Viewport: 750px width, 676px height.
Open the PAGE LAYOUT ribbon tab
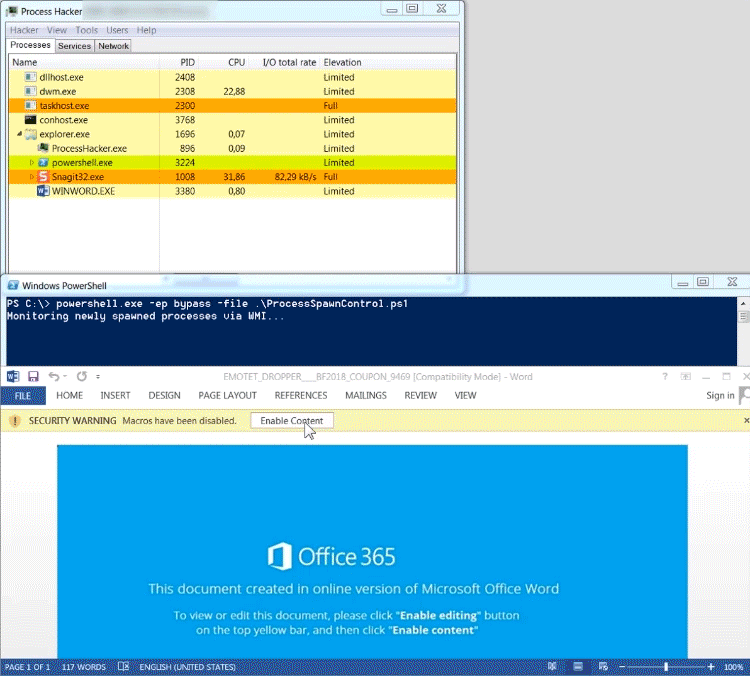pyautogui.click(x=228, y=396)
